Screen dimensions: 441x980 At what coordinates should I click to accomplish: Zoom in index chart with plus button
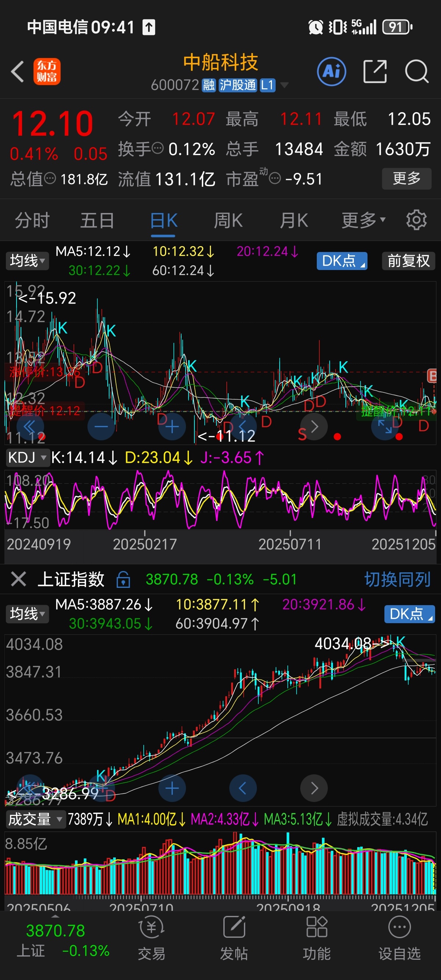point(172,788)
